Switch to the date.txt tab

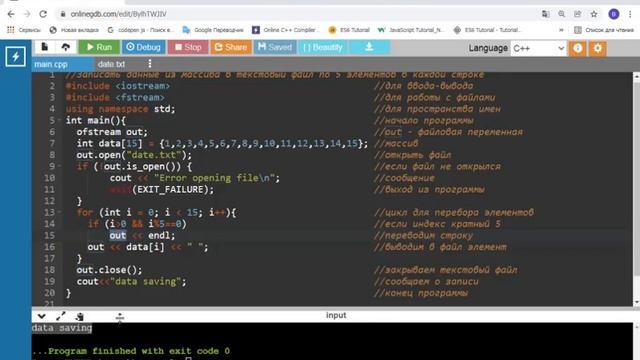click(111, 64)
